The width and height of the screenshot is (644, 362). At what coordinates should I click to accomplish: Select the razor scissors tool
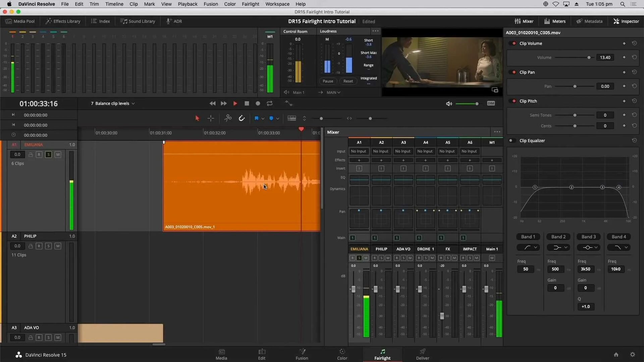coord(228,118)
